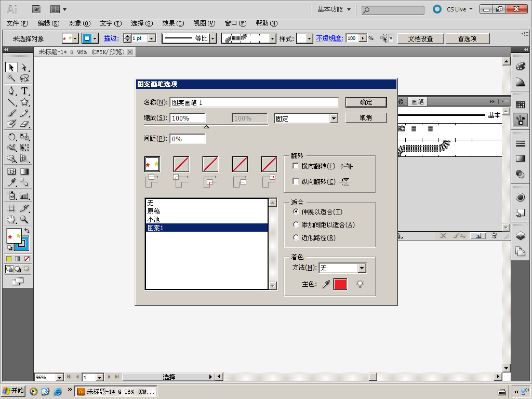The height and width of the screenshot is (399, 532).
Task: Select the 近似路径 radio option
Action: click(296, 238)
